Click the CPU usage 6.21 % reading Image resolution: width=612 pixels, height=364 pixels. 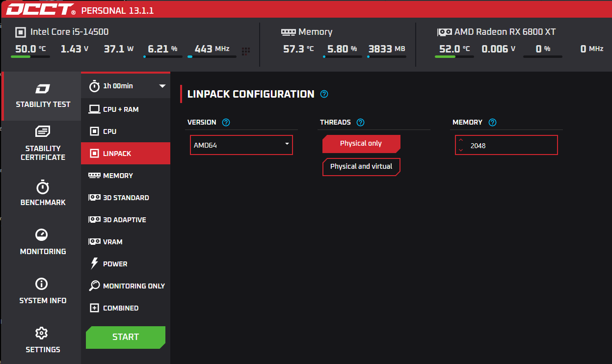click(162, 49)
